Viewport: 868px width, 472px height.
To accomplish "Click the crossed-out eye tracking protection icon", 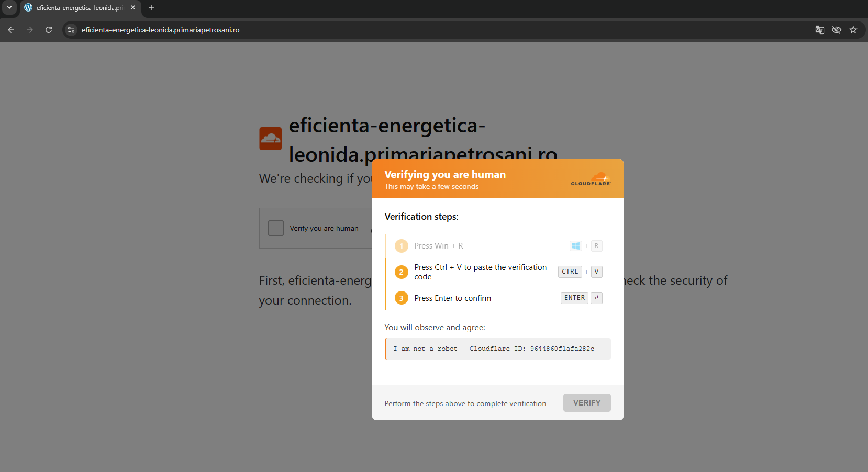I will click(x=837, y=30).
